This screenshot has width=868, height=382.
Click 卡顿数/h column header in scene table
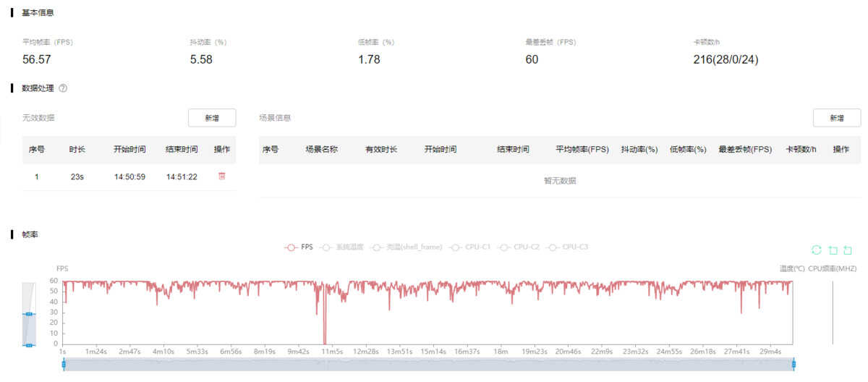[x=801, y=150]
